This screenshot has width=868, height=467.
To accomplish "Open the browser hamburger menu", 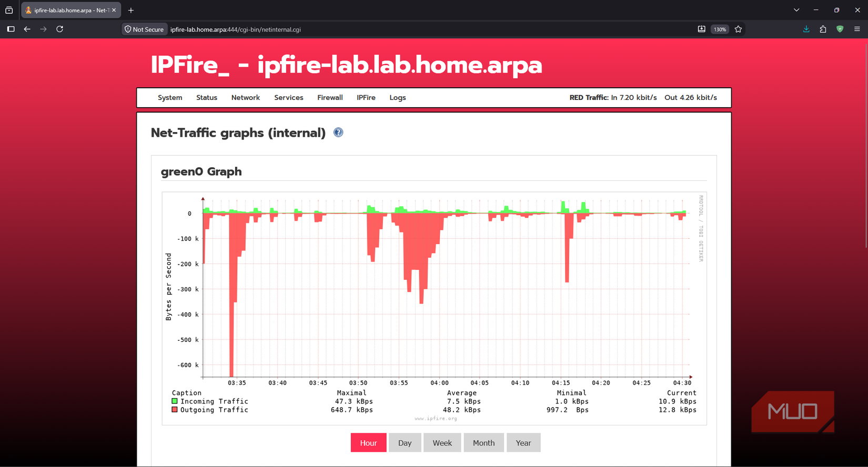I will 857,29.
